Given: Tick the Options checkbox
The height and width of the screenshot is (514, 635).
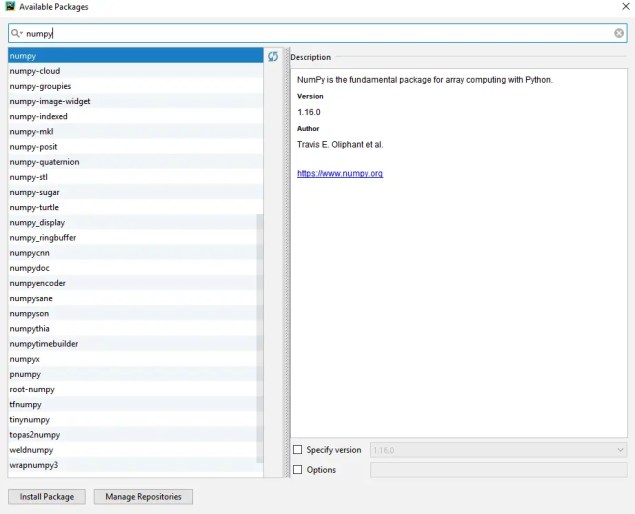Looking at the screenshot, I should point(297,470).
